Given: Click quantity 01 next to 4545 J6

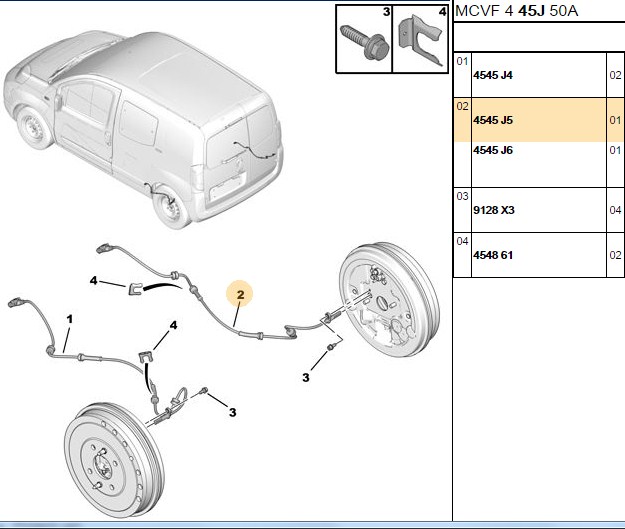Looking at the screenshot, I should click(x=615, y=150).
